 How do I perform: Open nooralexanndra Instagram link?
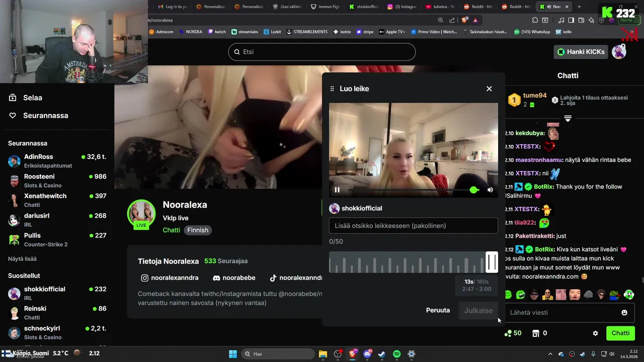click(x=170, y=278)
